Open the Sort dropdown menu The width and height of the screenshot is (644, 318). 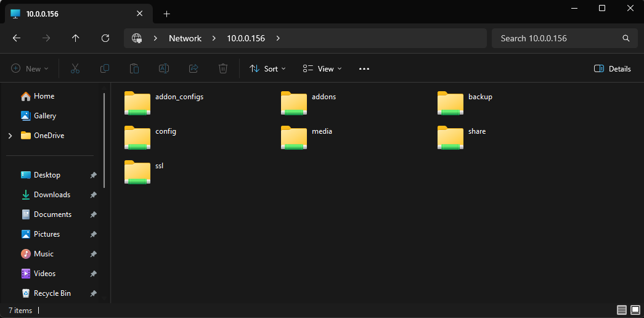[267, 69]
